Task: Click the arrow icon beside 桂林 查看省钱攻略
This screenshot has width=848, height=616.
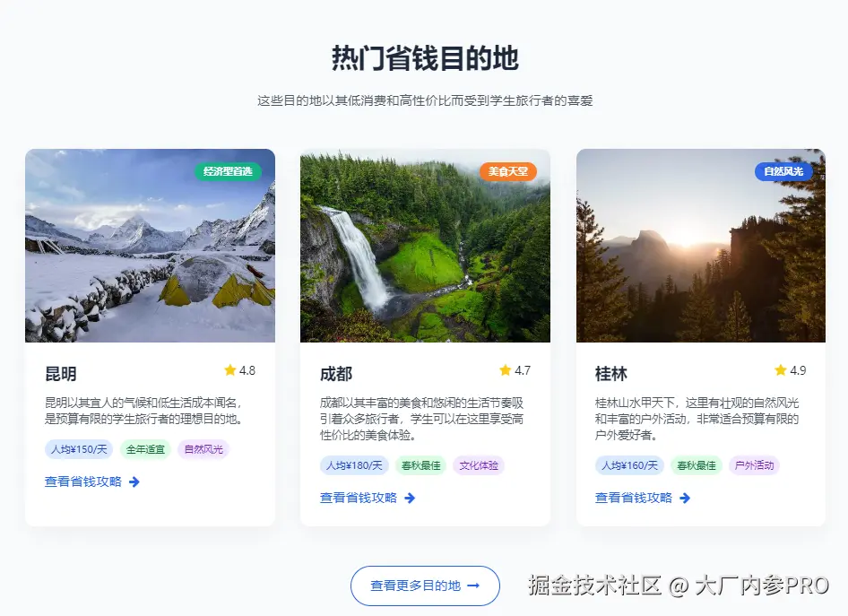Action: (685, 499)
